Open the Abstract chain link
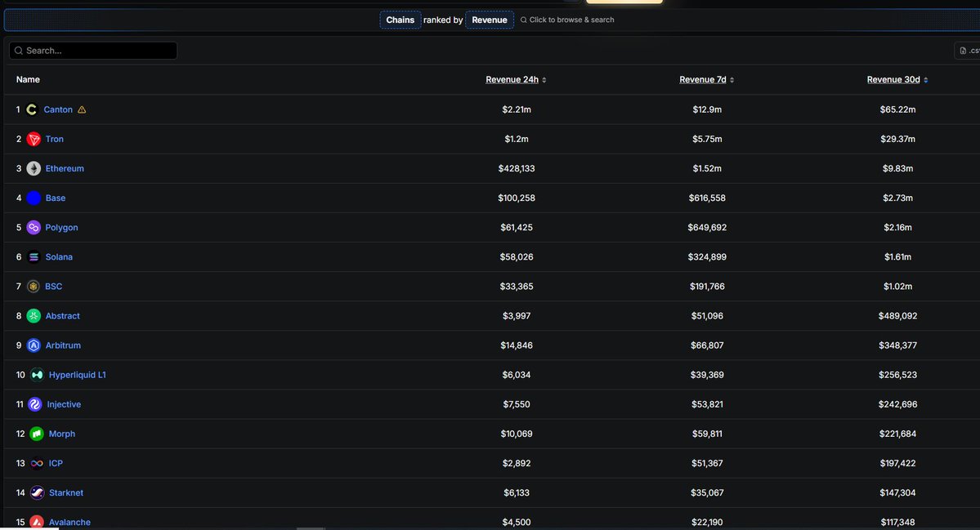The width and height of the screenshot is (980, 530). click(x=62, y=316)
